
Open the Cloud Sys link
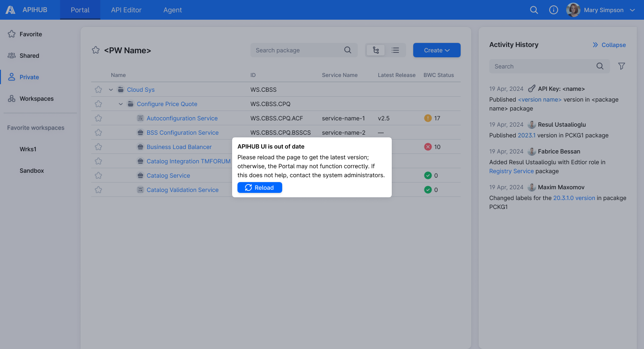141,89
